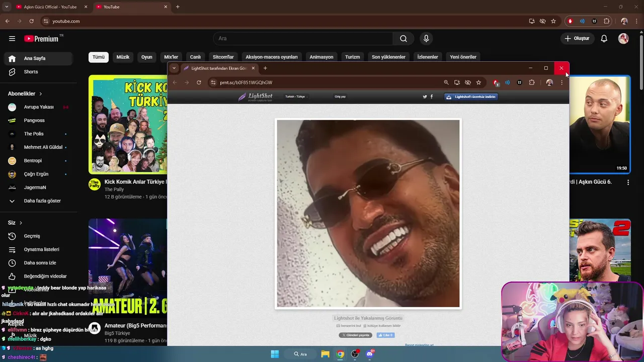Select the Yeni öneriler chip
This screenshot has height=362, width=644.
463,57
